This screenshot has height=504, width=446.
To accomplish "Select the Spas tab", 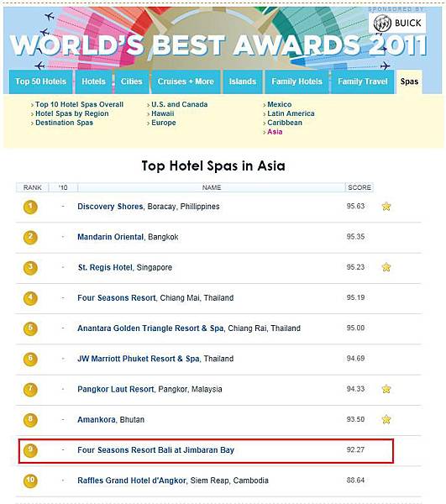I will point(409,82).
